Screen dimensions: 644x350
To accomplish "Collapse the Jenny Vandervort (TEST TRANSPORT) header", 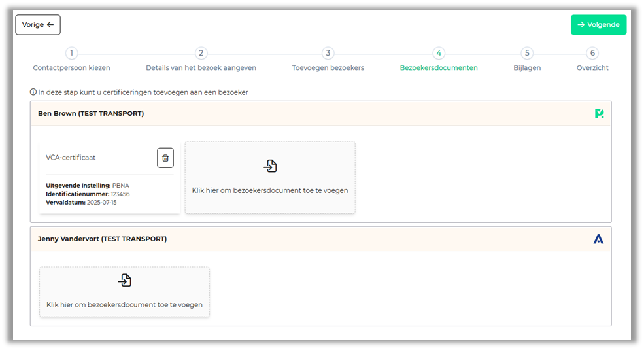I will pos(102,239).
